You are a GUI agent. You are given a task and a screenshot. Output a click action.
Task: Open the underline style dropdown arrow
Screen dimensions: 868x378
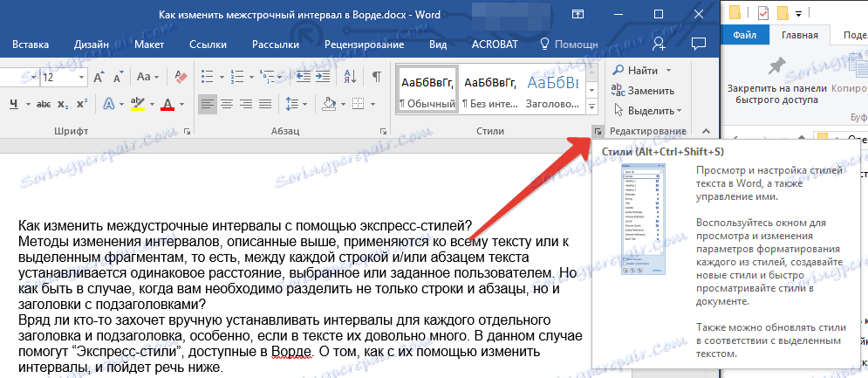(x=26, y=104)
